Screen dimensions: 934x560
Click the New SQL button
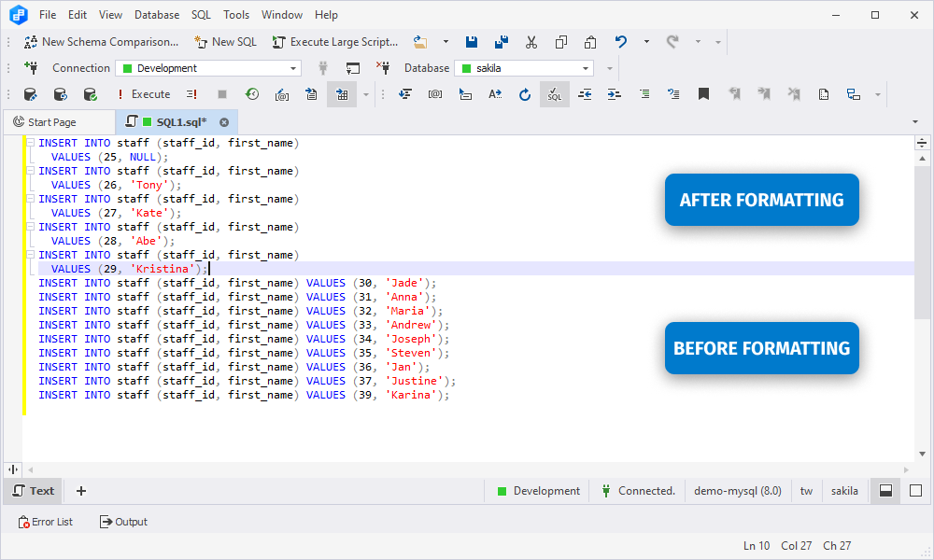[225, 42]
